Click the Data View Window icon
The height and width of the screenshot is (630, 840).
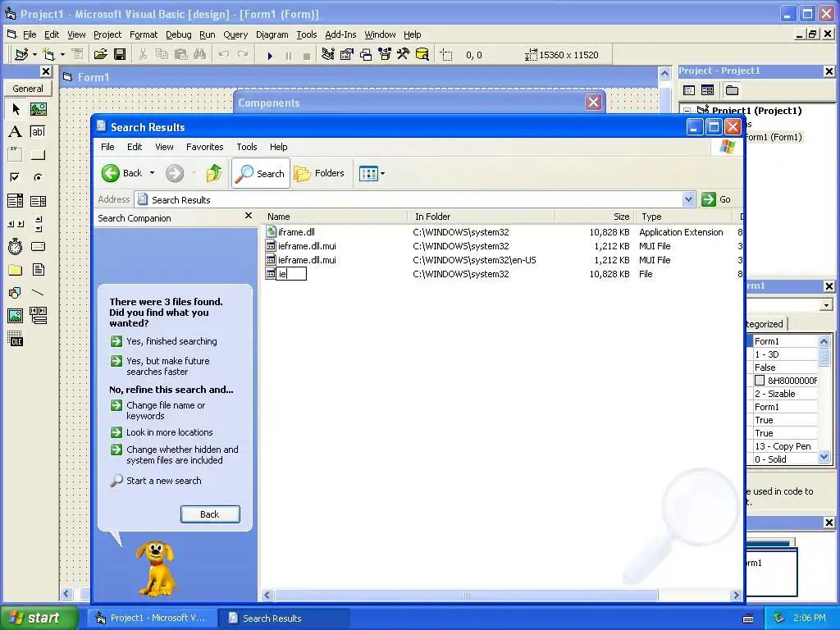point(422,55)
